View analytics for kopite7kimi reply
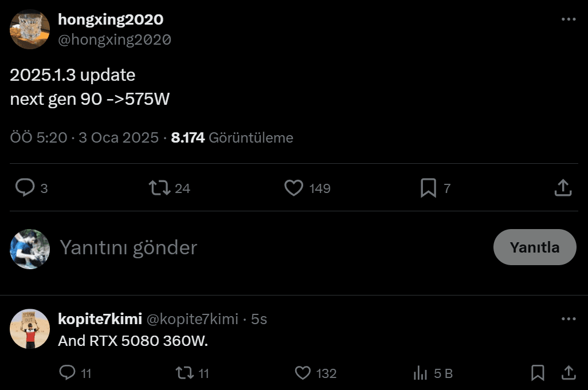Viewport: 588px width, 390px height. (421, 373)
